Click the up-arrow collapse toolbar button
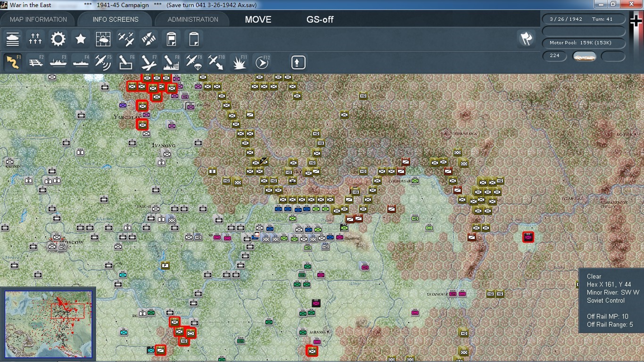 [298, 62]
